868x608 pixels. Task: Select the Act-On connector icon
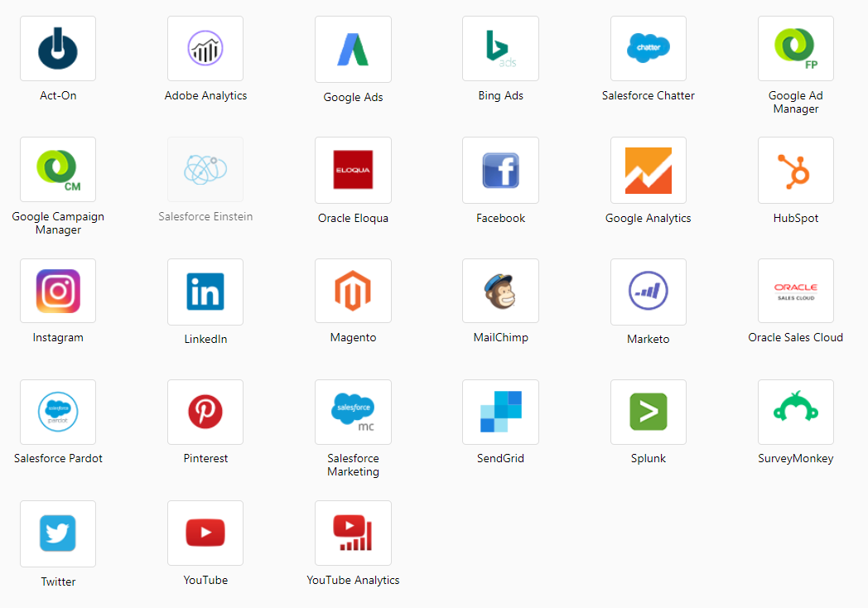pyautogui.click(x=58, y=49)
